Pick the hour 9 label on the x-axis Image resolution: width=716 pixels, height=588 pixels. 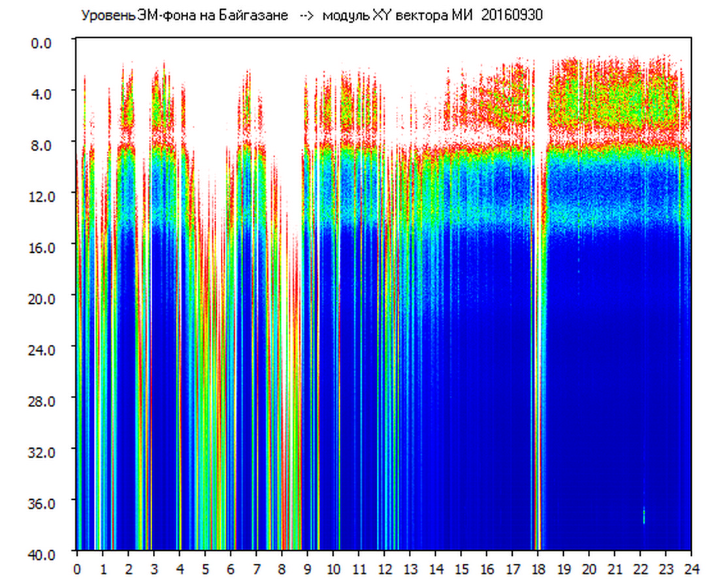307,568
